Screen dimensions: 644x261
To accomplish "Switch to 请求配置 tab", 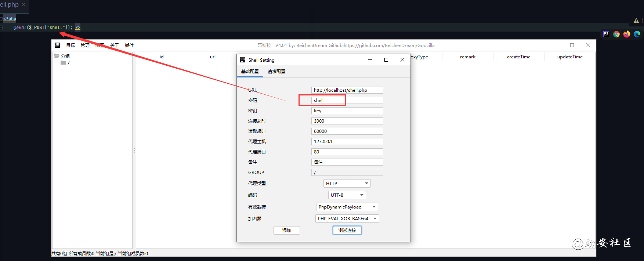I will [276, 72].
